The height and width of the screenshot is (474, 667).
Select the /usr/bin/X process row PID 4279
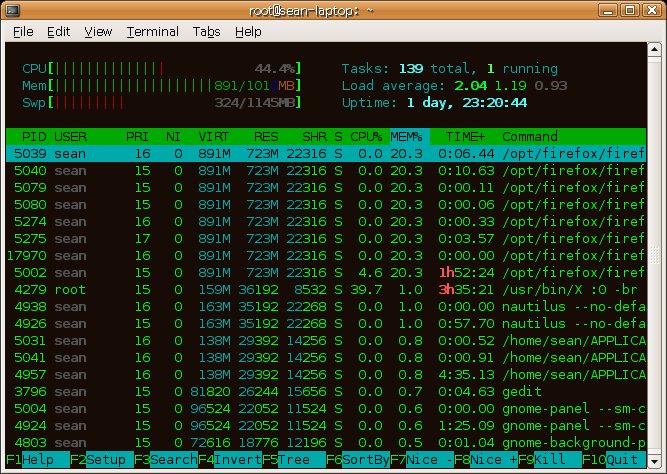point(326,290)
